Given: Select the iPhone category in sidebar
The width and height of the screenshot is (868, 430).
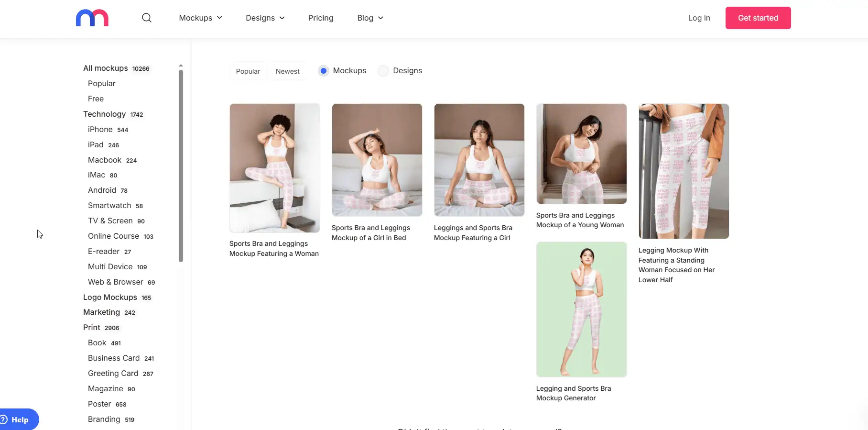Looking at the screenshot, I should [100, 130].
